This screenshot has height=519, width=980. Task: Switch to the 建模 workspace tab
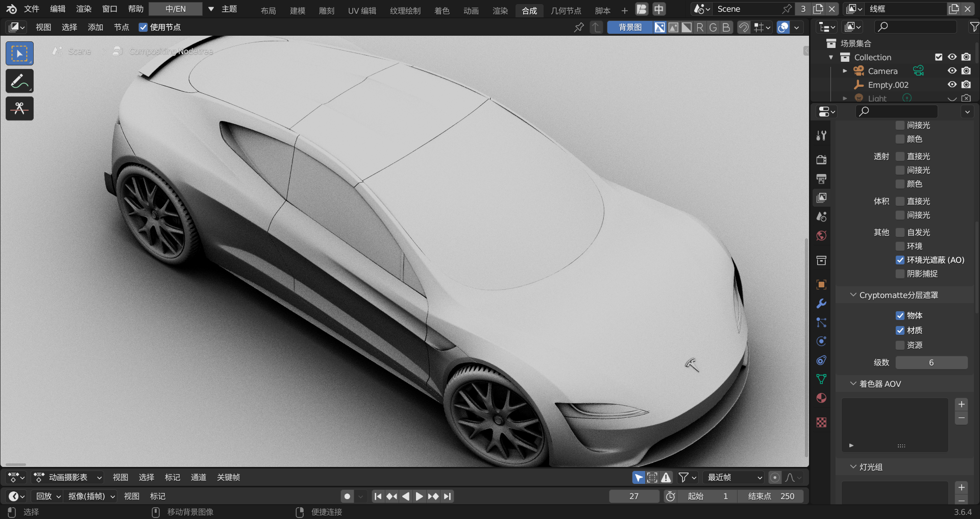coord(298,10)
